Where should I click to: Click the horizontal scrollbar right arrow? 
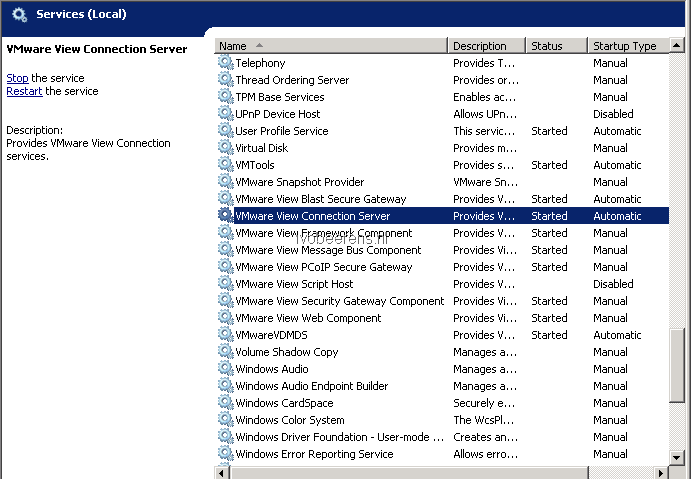[661, 473]
